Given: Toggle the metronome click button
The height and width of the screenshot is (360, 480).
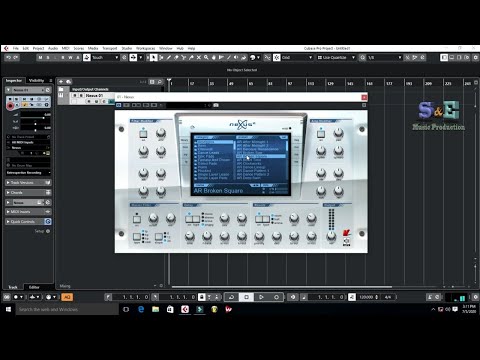Looking at the screenshot, I should pyautogui.click(x=430, y=297).
